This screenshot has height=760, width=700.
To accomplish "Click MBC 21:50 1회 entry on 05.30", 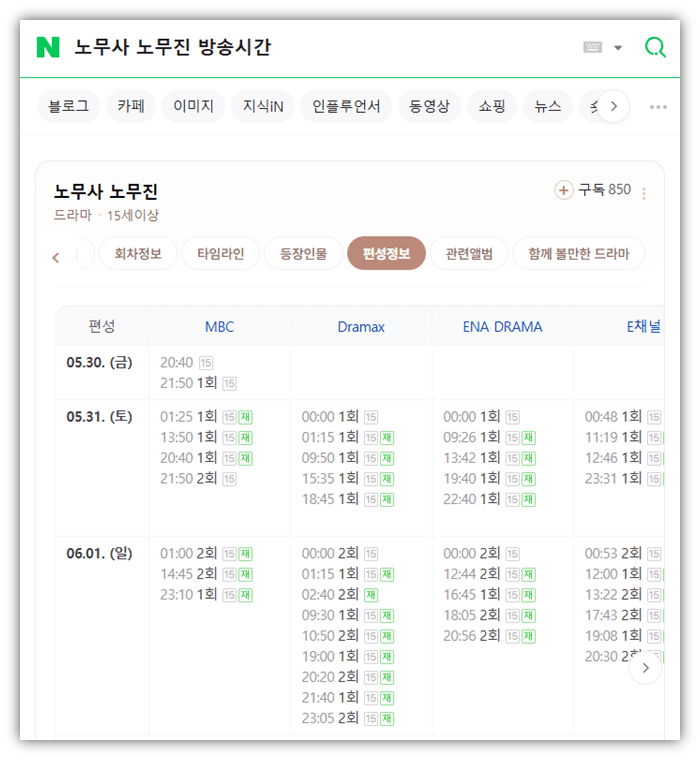I will coord(198,383).
